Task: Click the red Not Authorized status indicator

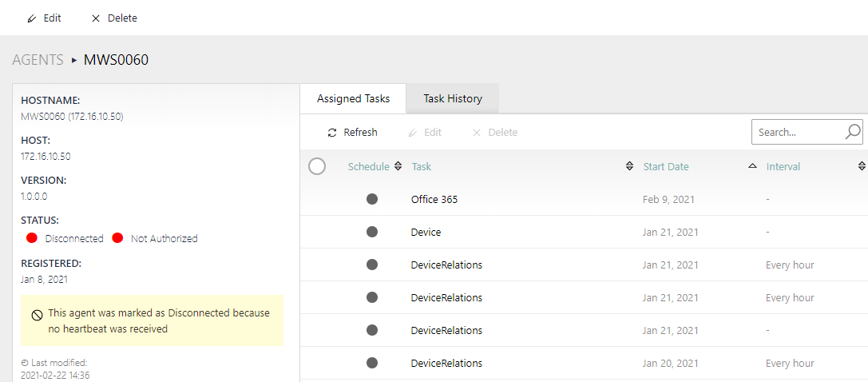Action: click(x=117, y=238)
